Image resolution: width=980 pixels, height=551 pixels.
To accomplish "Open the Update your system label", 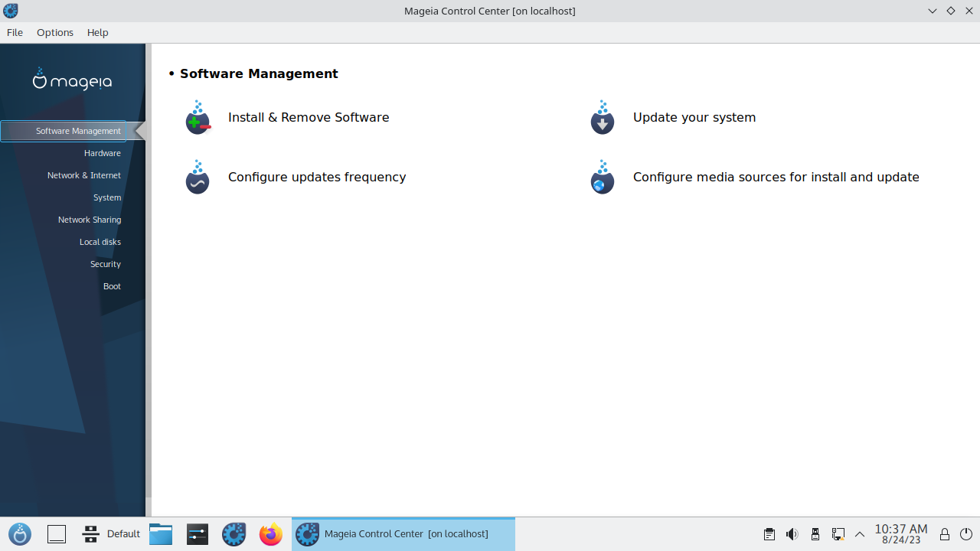I will click(x=694, y=117).
